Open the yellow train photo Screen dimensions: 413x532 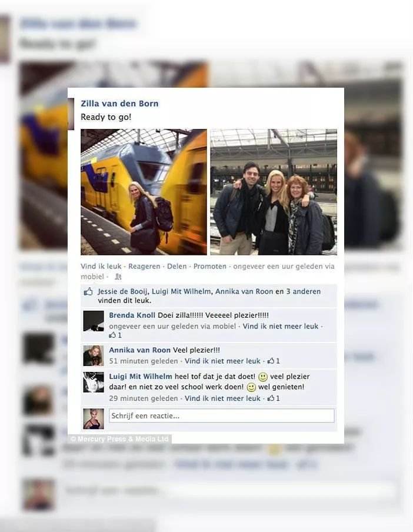144,192
